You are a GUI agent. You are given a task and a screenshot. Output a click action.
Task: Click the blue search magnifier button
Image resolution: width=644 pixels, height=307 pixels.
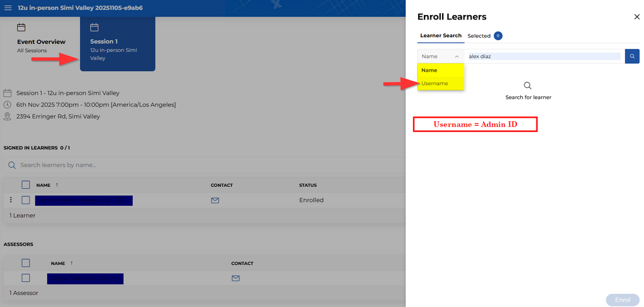(632, 57)
